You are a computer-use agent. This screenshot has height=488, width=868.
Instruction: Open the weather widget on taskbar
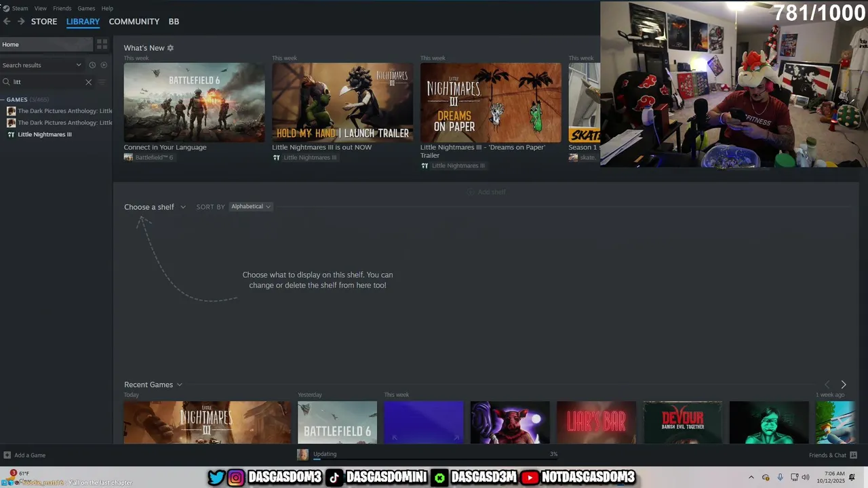[20, 477]
